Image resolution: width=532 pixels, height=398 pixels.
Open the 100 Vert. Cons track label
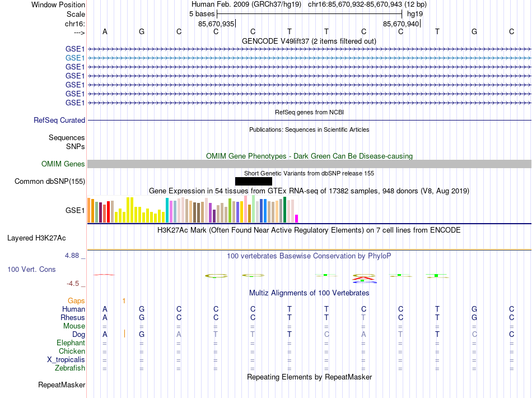pyautogui.click(x=31, y=269)
